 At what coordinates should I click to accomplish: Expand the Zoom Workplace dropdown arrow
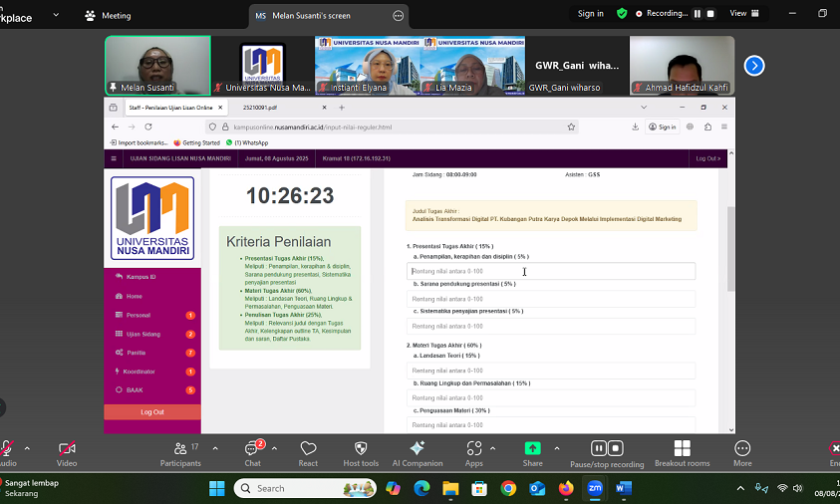56,15
